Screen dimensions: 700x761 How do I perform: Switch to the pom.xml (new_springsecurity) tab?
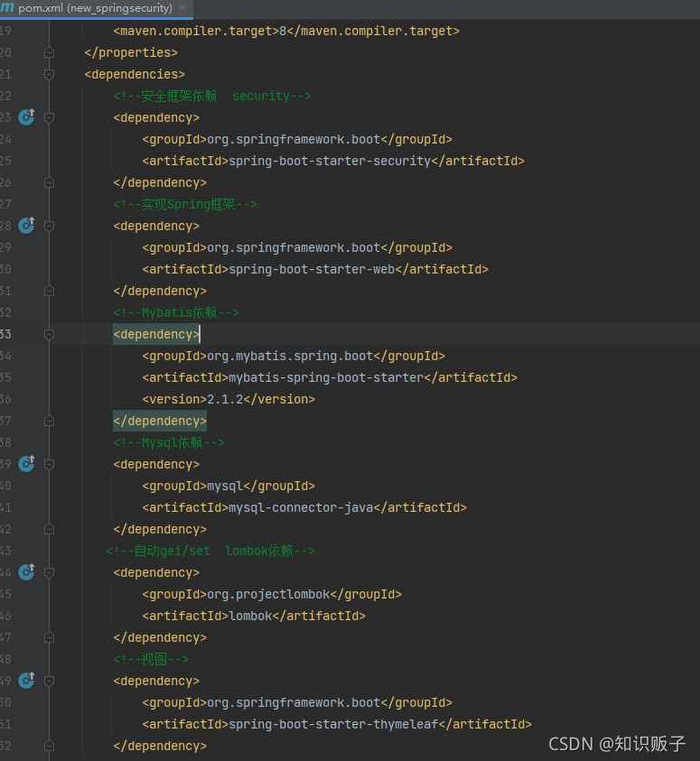95,8
